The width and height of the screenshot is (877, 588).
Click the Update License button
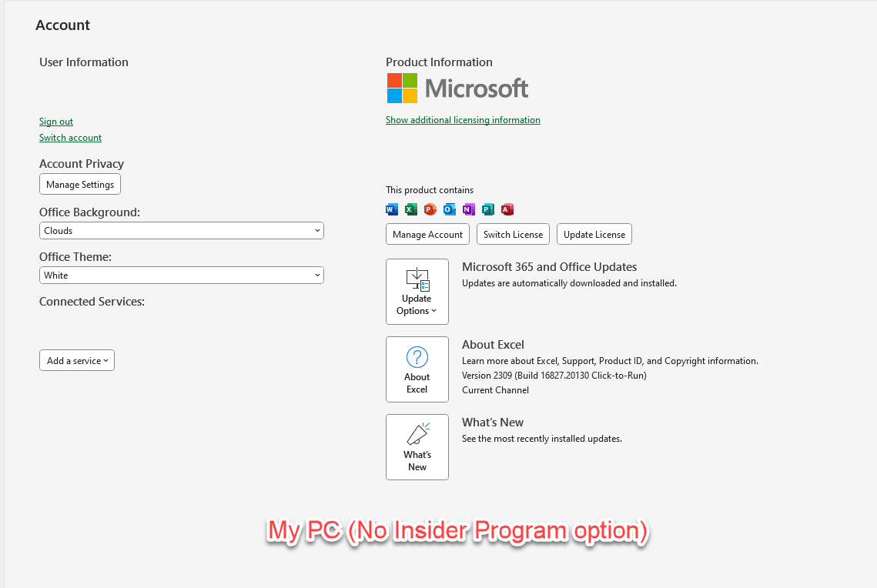[594, 234]
